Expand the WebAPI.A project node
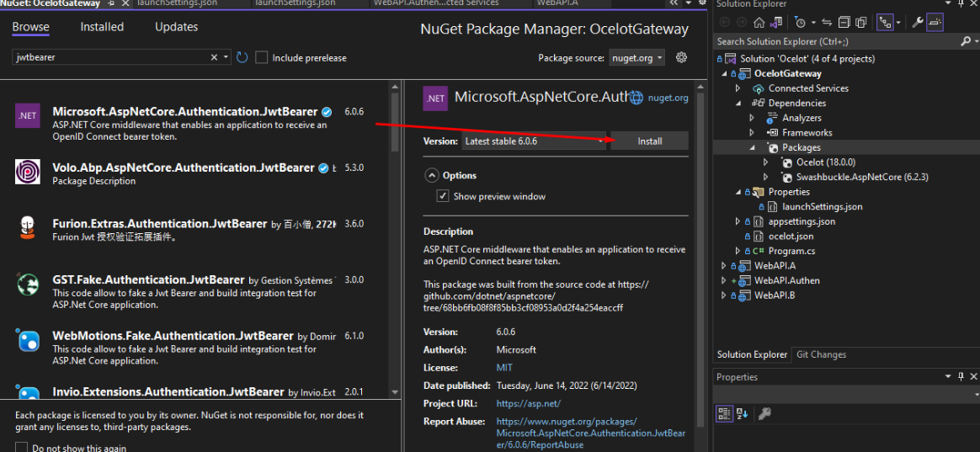 tap(723, 266)
